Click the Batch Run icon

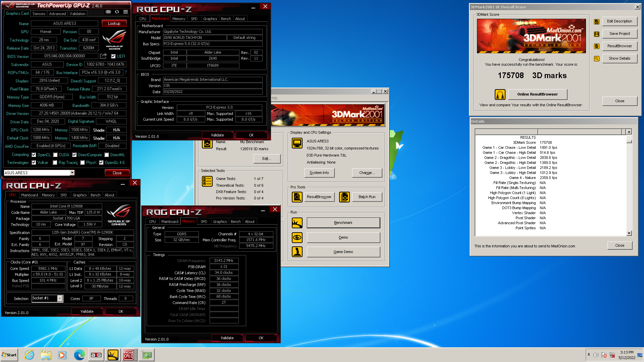point(344,197)
